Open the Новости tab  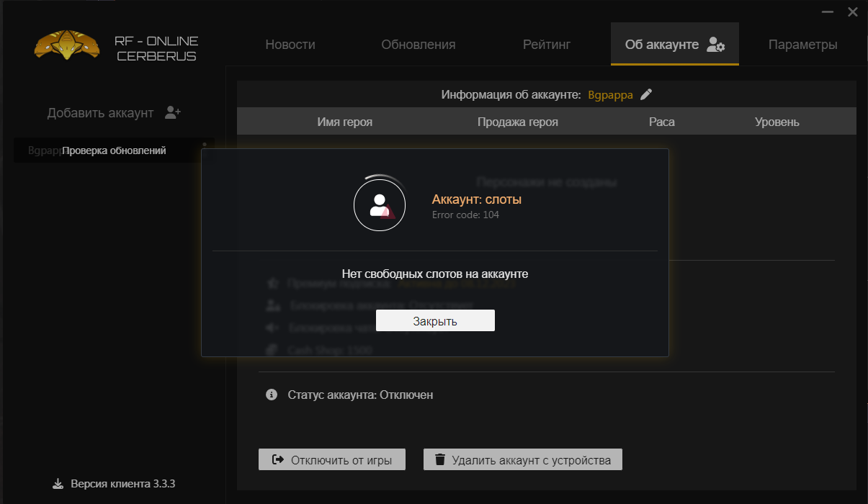point(290,45)
